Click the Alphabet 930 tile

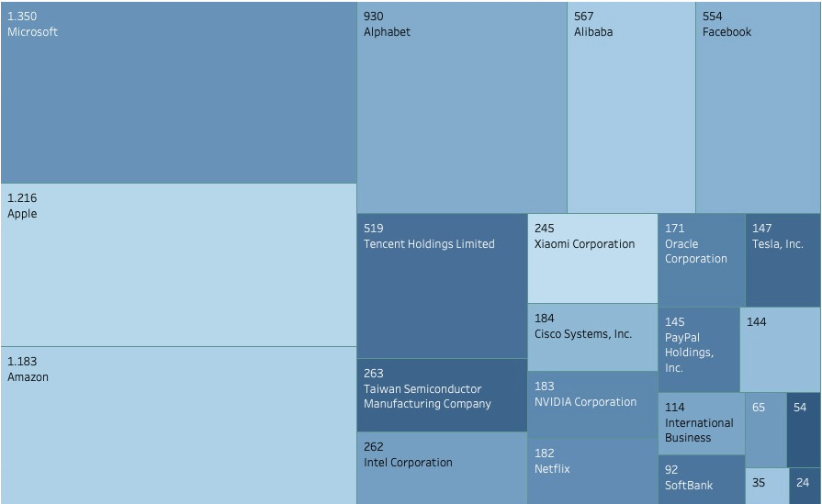(462, 107)
